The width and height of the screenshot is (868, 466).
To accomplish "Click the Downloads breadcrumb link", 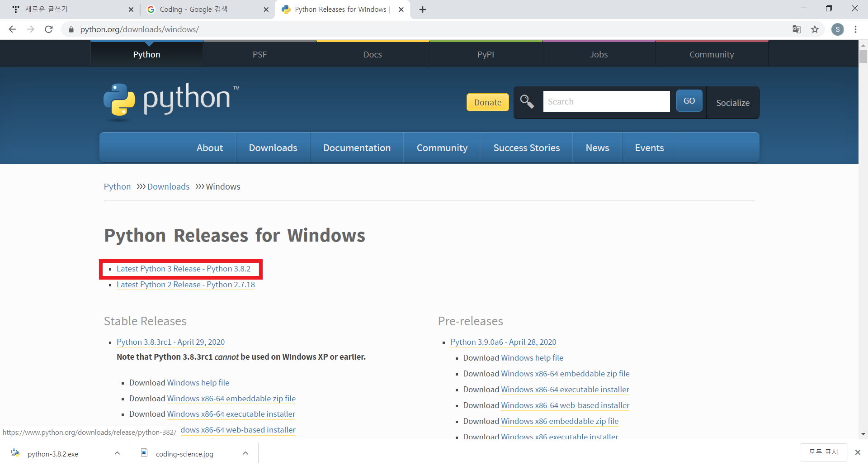I will [x=168, y=186].
